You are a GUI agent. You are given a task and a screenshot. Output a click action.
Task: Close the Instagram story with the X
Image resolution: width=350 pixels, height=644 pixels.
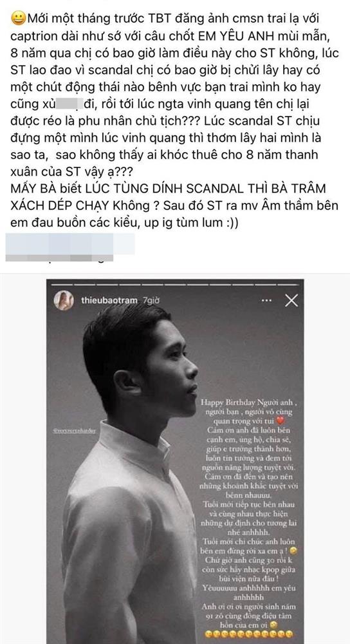[291, 301]
